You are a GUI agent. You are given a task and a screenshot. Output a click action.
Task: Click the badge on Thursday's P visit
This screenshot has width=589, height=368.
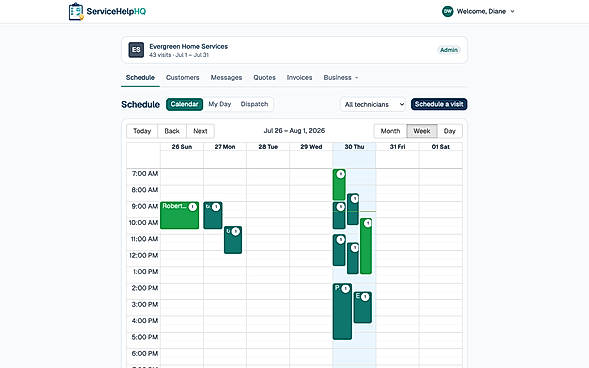tap(346, 289)
